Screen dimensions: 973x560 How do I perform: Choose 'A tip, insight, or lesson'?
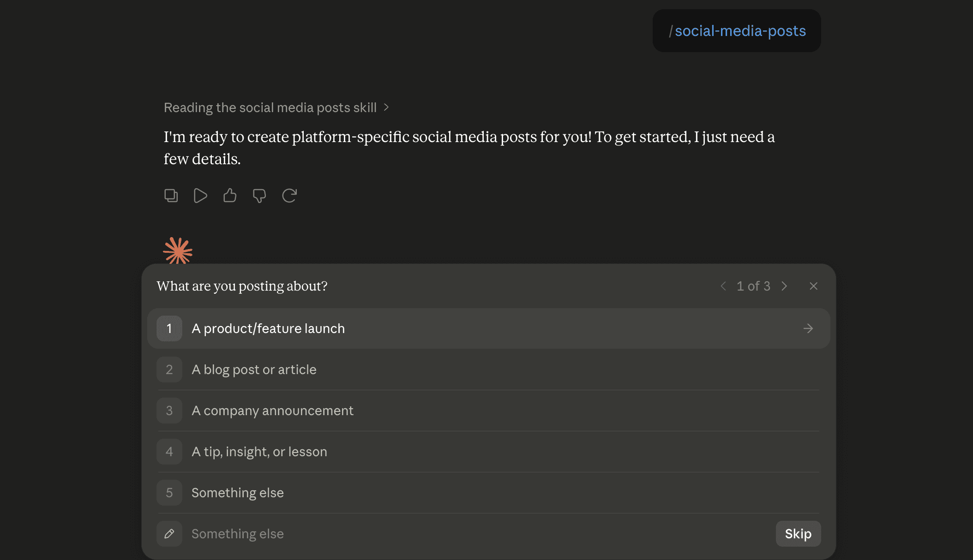coord(488,452)
